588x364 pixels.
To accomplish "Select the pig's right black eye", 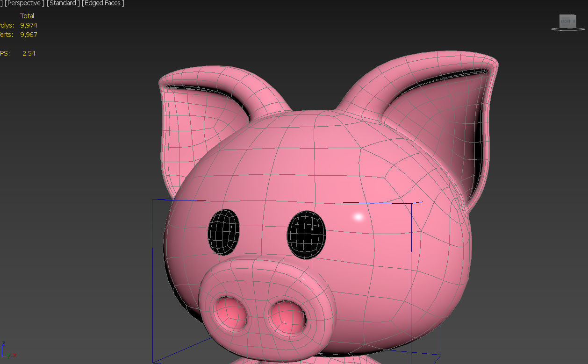I will [306, 234].
